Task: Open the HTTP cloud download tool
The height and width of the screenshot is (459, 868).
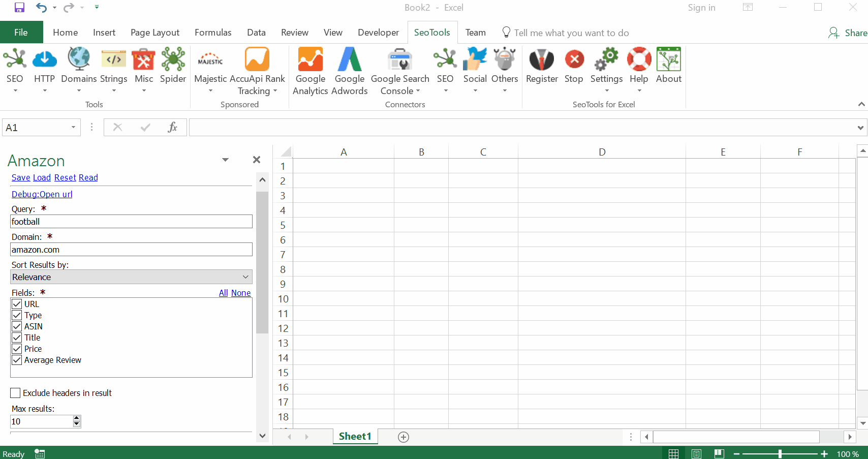Action: [44, 59]
